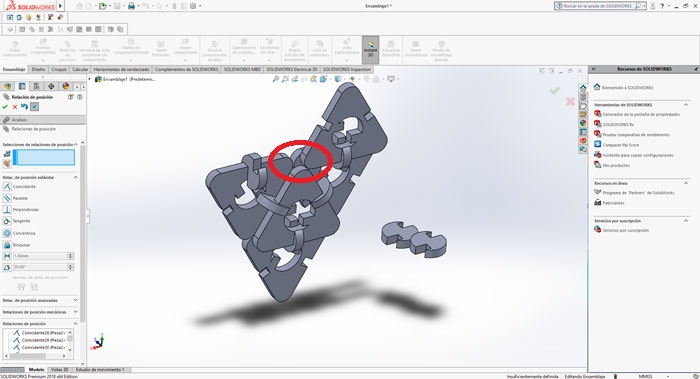The width and height of the screenshot is (700, 379).
Task: Click the Zoom to Area icon in the viewport
Action: tap(285, 79)
